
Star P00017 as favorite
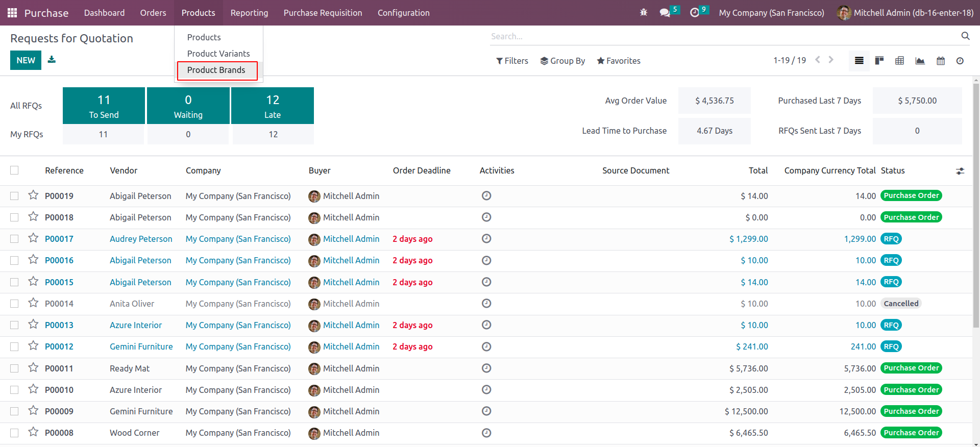pos(33,238)
